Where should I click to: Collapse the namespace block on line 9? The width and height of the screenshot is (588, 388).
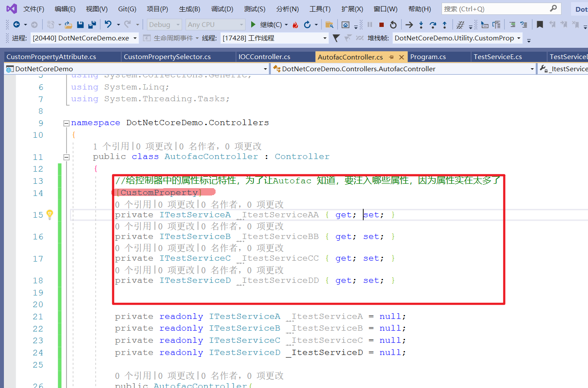pos(66,123)
